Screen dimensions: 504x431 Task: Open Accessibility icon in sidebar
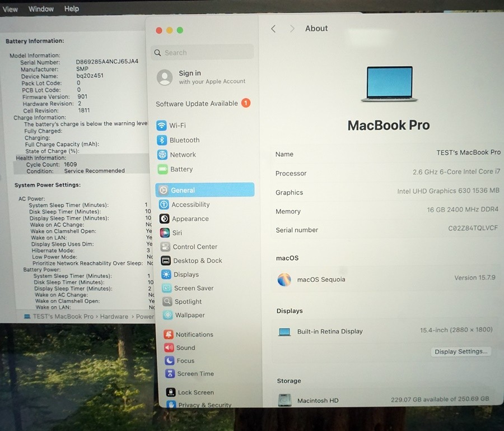[x=164, y=204]
